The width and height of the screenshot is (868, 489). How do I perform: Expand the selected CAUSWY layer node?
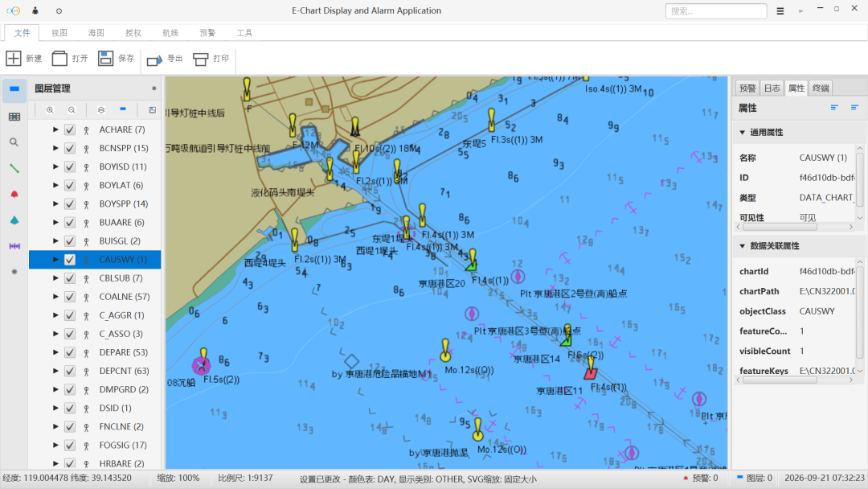pyautogui.click(x=55, y=259)
